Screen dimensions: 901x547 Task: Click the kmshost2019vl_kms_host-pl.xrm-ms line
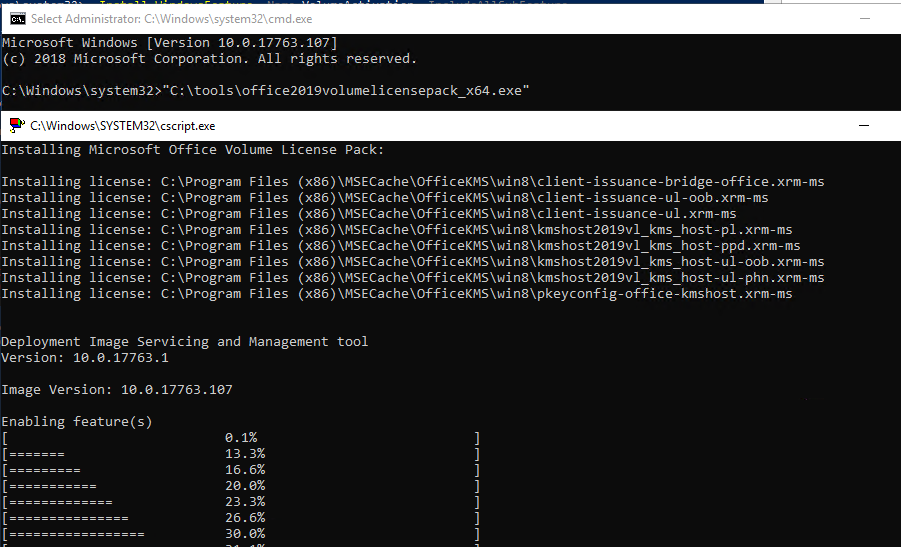[396, 230]
